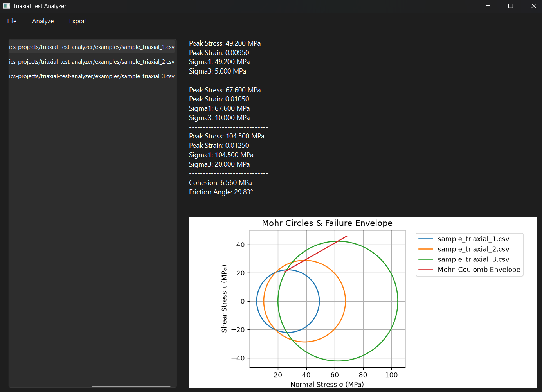This screenshot has width=542, height=392.
Task: Maximize the Triaxial Test Analyzer window
Action: point(511,6)
